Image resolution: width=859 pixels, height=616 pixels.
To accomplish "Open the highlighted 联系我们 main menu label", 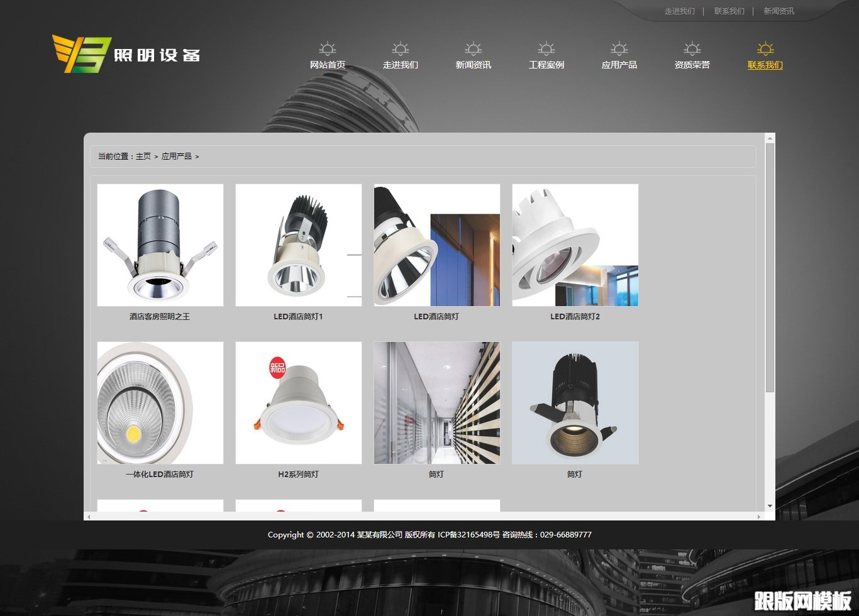I will click(x=765, y=65).
